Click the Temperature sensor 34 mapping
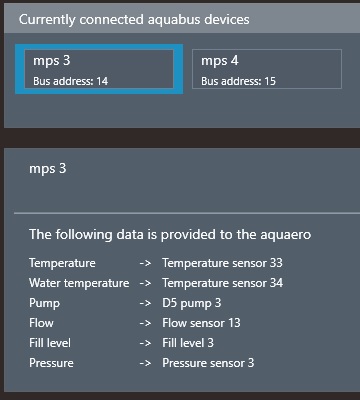Image resolution: width=360 pixels, height=400 pixels. (222, 283)
